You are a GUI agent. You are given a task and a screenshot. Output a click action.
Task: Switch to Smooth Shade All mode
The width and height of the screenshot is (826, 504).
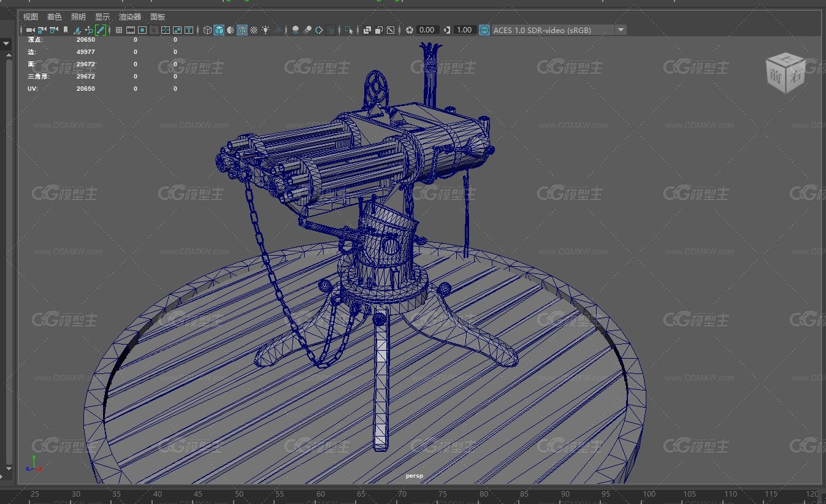[x=219, y=30]
